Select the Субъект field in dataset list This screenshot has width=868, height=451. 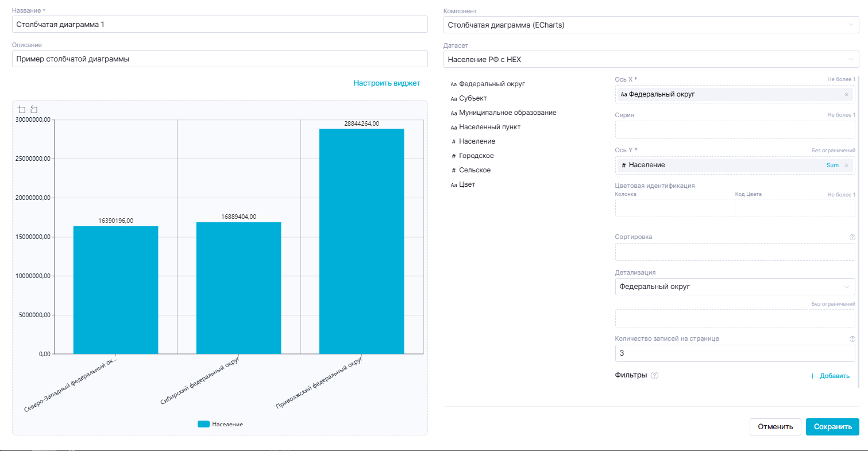pos(473,98)
